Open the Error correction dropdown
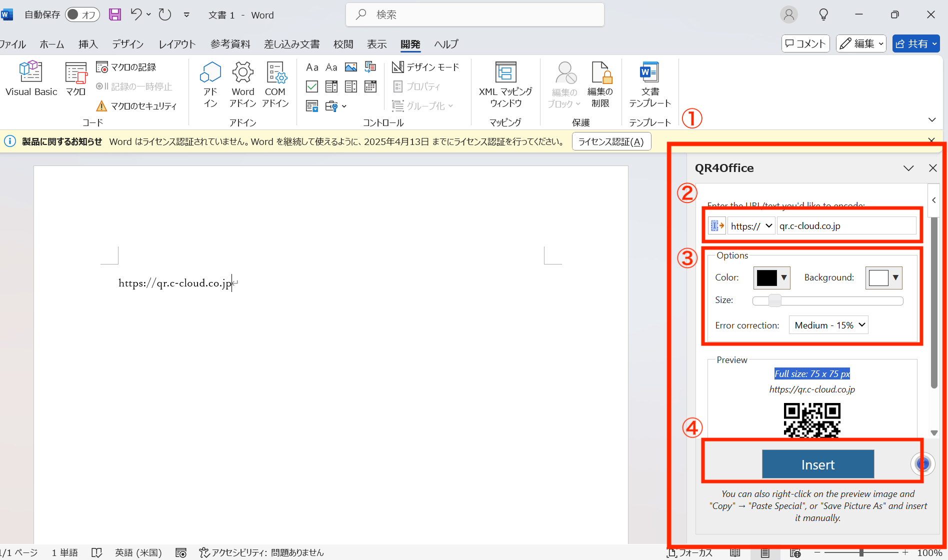948x560 pixels. click(828, 324)
